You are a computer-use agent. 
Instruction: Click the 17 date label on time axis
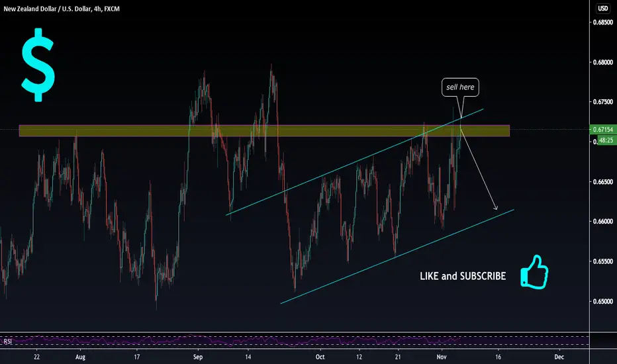[x=136, y=357]
